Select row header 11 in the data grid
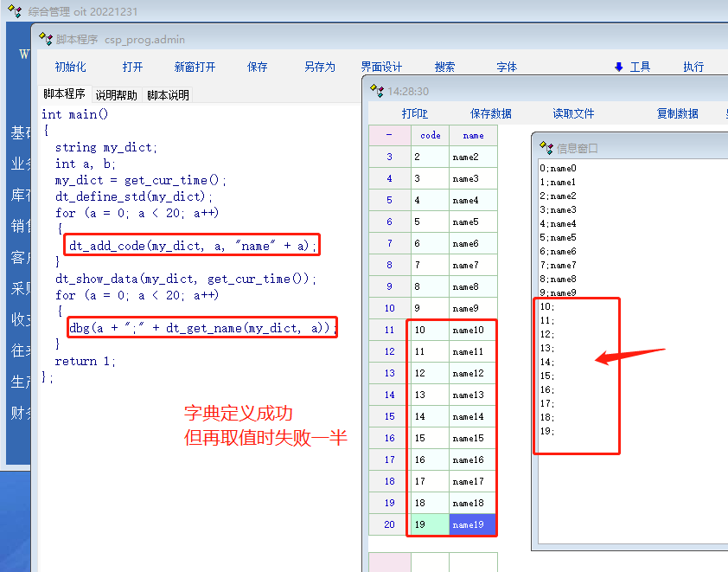The image size is (728, 572). click(389, 330)
